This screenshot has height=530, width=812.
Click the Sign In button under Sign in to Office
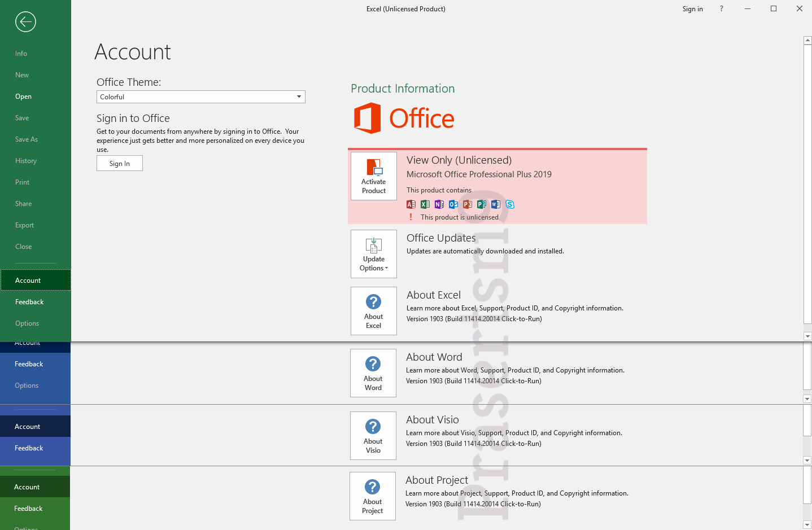pos(120,163)
